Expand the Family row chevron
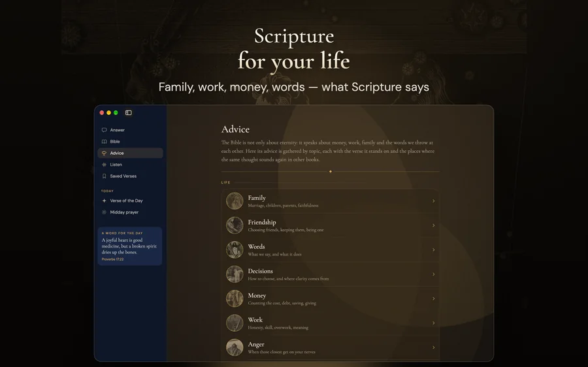 click(434, 201)
